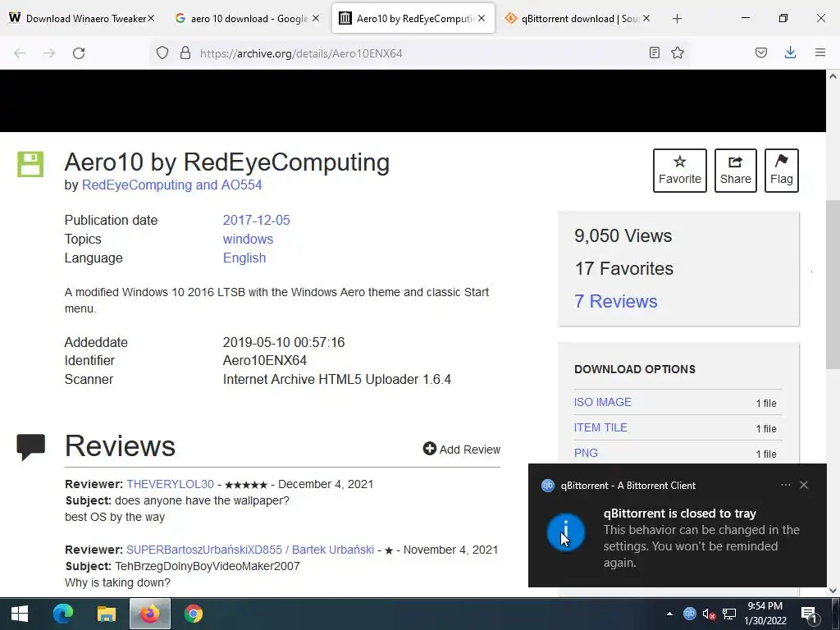This screenshot has width=840, height=630.
Task: Dismiss the qBittorrent notification
Action: 804,485
